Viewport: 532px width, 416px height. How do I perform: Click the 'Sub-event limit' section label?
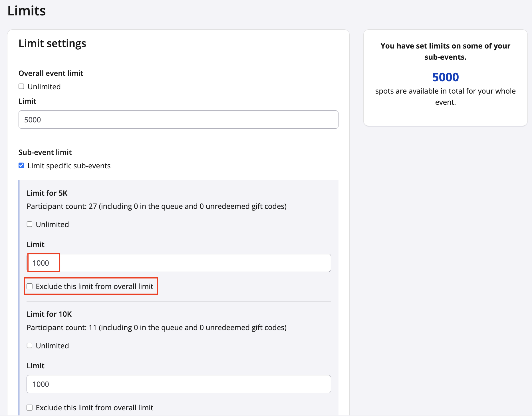coord(45,152)
